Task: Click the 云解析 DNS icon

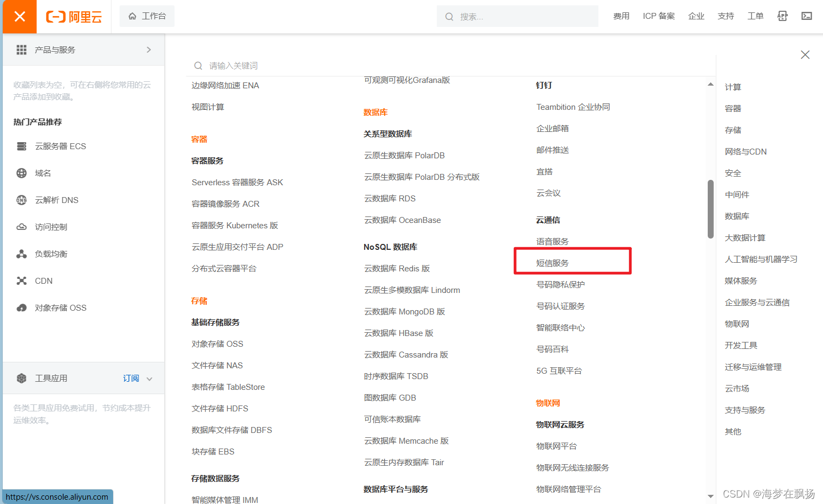Action: pyautogui.click(x=22, y=200)
